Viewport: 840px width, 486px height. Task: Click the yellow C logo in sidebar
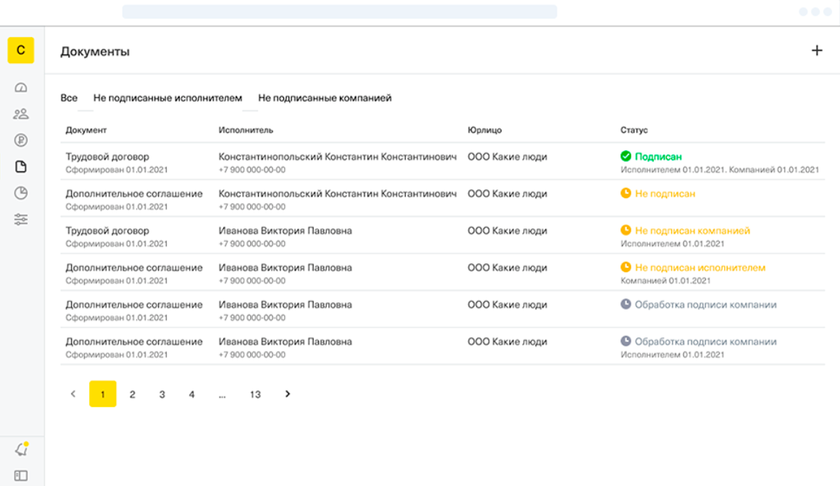[21, 51]
